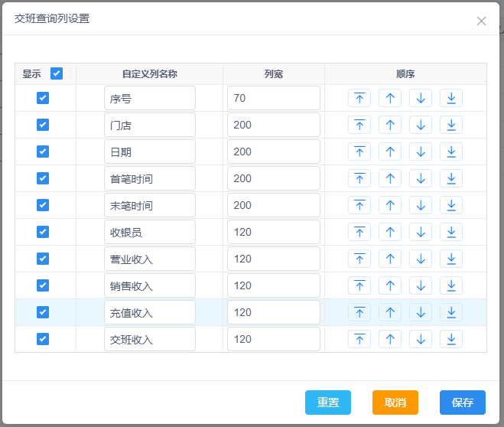This screenshot has height=427, width=504.
Task: Move 收银员 row to top
Action: [x=359, y=232]
